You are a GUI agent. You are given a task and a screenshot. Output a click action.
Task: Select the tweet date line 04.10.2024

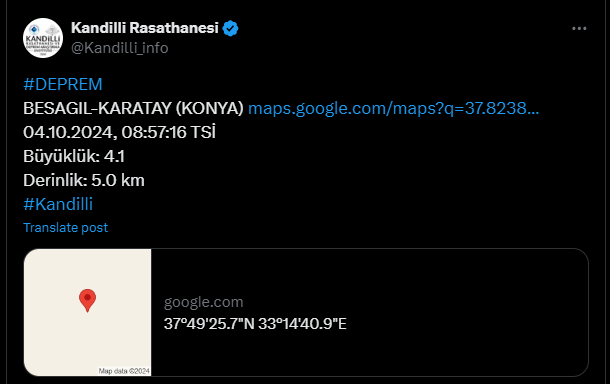[119, 132]
